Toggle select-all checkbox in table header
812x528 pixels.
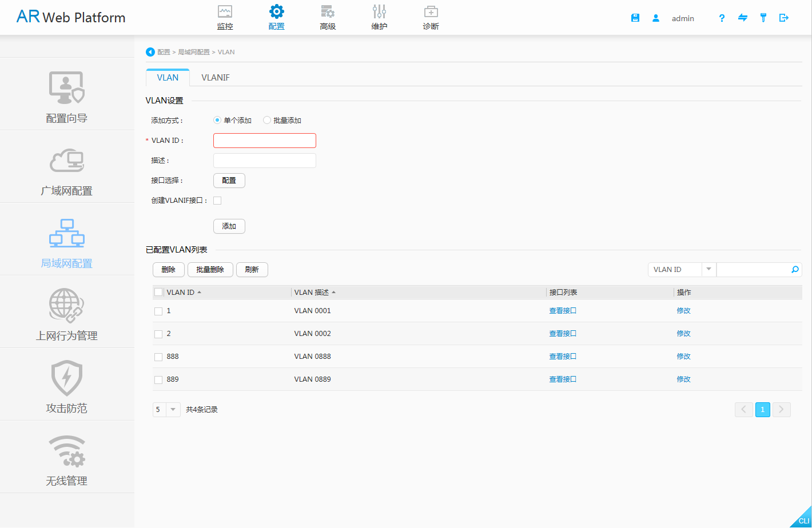click(x=158, y=293)
